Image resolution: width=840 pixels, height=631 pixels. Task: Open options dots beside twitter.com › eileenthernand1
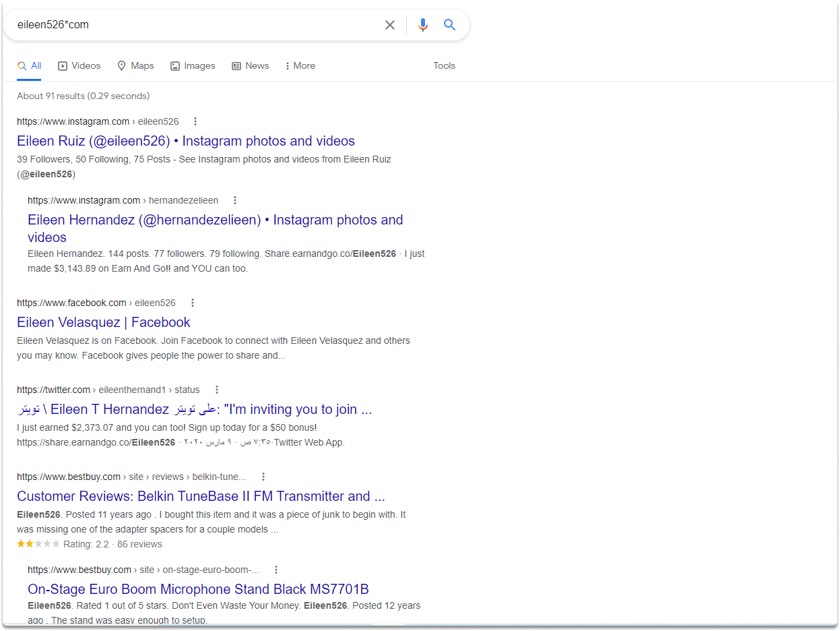coord(216,390)
